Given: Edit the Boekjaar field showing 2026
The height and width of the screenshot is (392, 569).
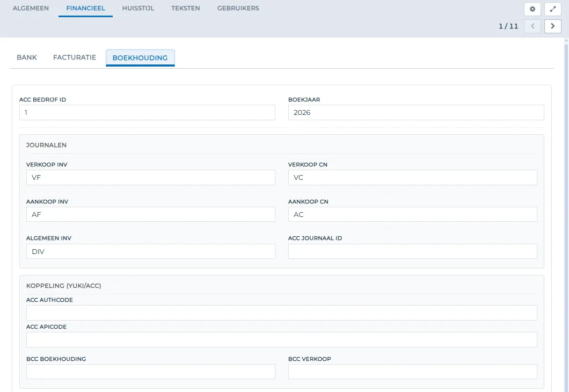Looking at the screenshot, I should click(416, 113).
